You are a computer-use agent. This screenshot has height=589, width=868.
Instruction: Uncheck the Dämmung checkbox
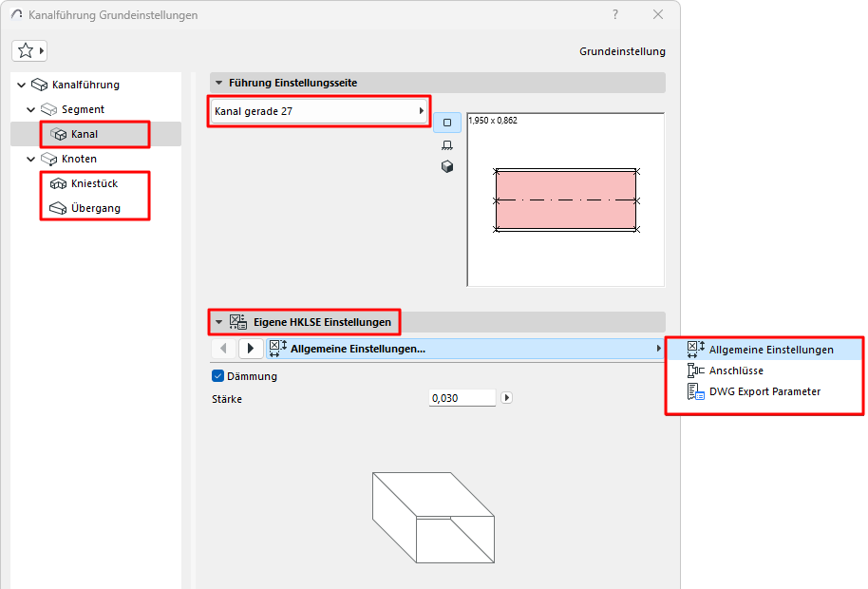(218, 376)
